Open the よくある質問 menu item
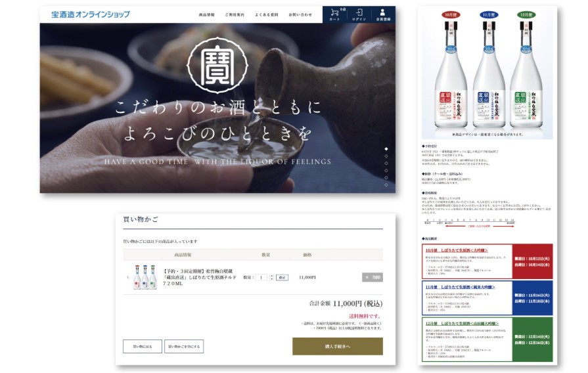 click(x=267, y=14)
